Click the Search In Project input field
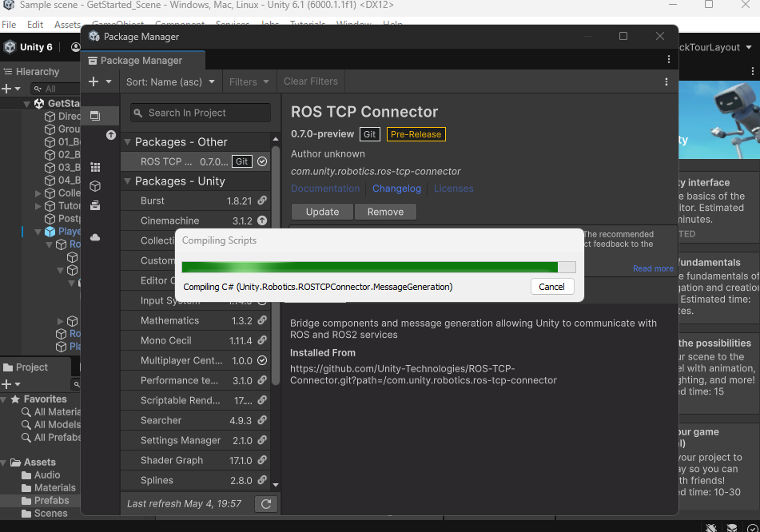 (x=200, y=113)
